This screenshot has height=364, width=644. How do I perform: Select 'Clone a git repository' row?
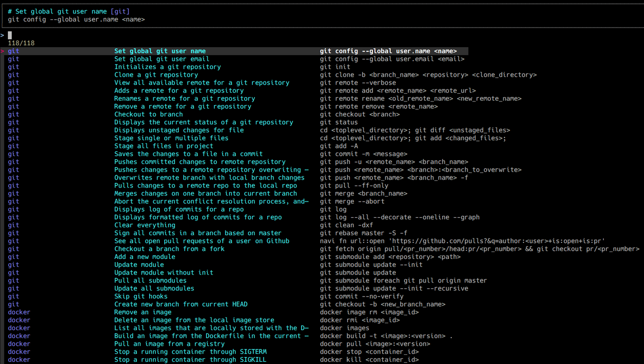click(x=156, y=75)
